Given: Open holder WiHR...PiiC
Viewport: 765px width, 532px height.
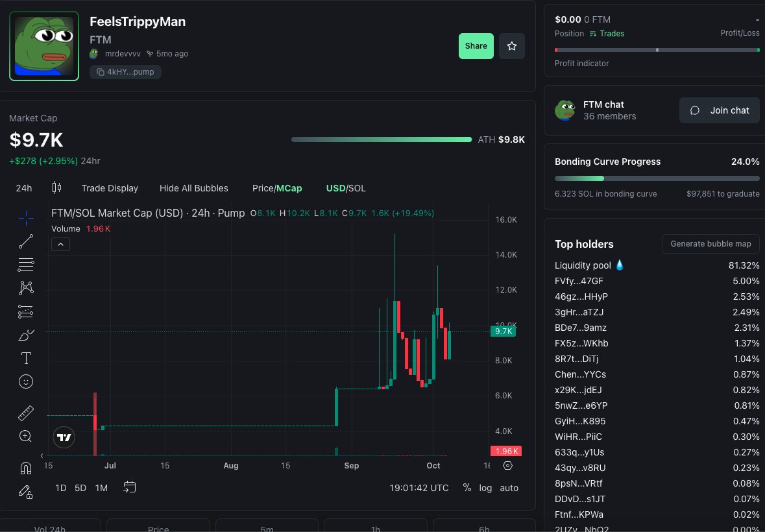Looking at the screenshot, I should [579, 437].
